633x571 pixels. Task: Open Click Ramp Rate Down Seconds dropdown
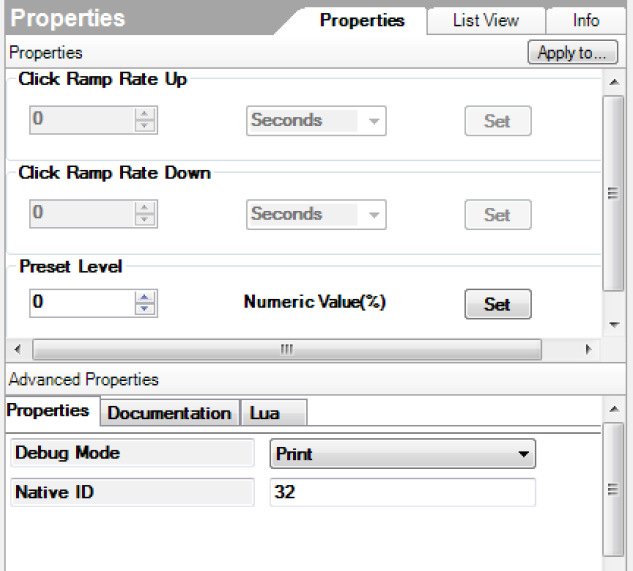316,214
